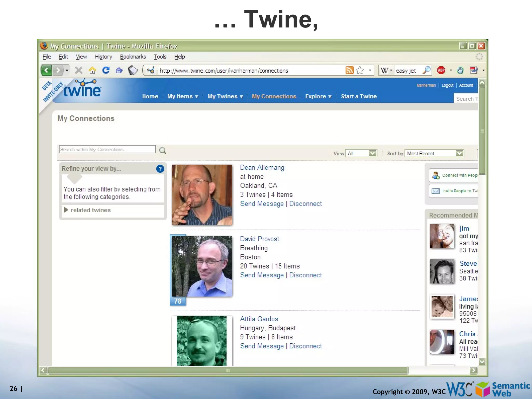Expand the related twines filter
The image size is (532, 399).
coord(88,210)
